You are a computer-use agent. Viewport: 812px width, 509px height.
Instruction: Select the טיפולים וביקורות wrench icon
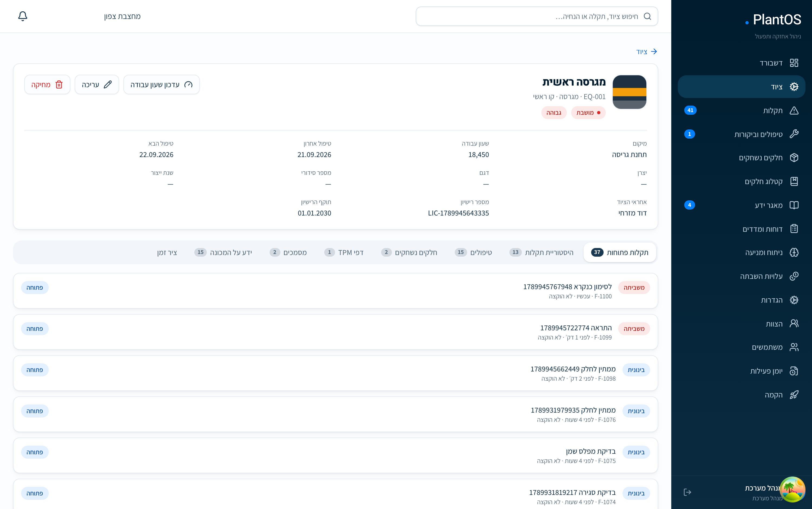click(x=794, y=134)
